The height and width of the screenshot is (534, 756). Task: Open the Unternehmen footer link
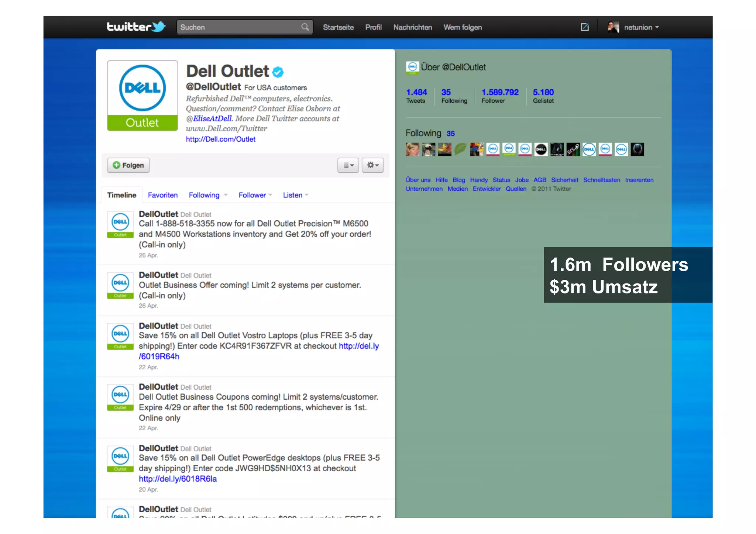point(424,189)
